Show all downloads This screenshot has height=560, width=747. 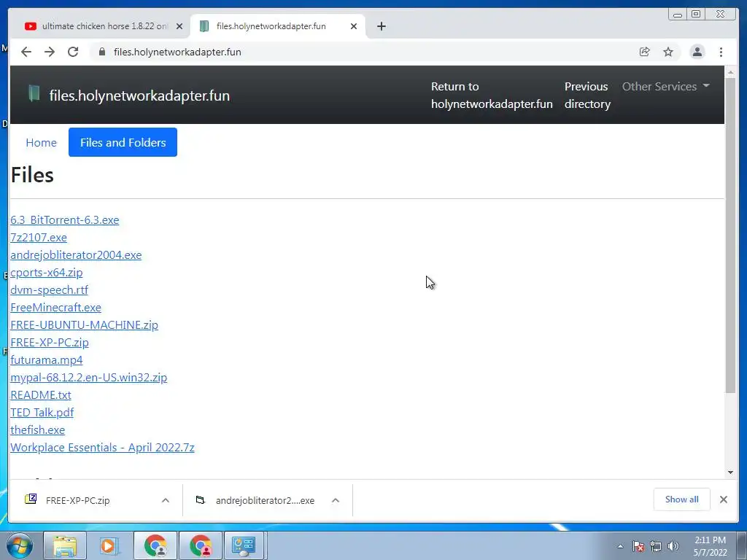(682, 499)
